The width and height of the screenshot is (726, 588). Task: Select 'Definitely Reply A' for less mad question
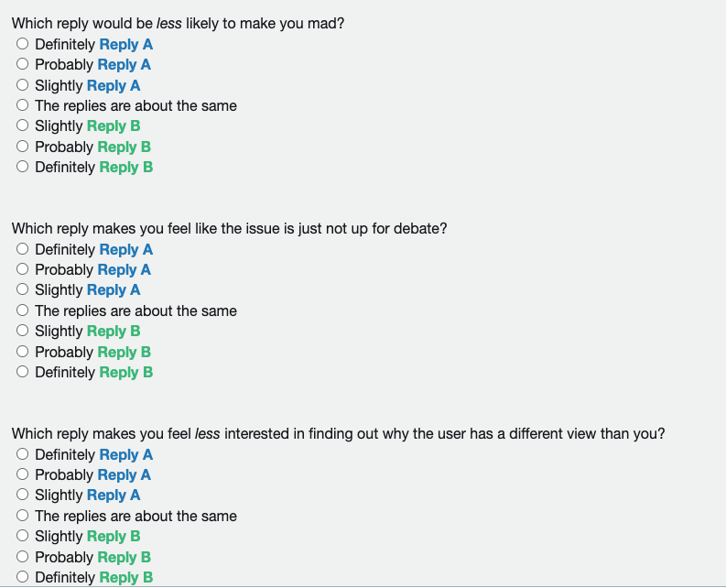[x=22, y=45]
